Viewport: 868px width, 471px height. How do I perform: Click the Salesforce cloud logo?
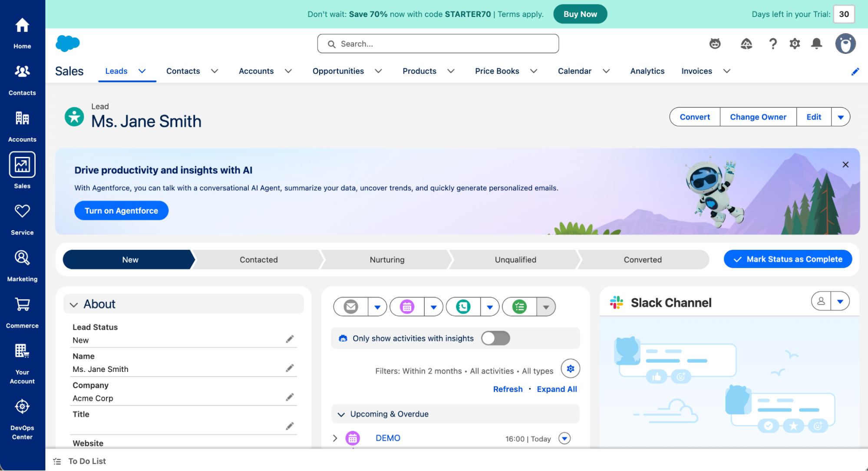tap(68, 43)
